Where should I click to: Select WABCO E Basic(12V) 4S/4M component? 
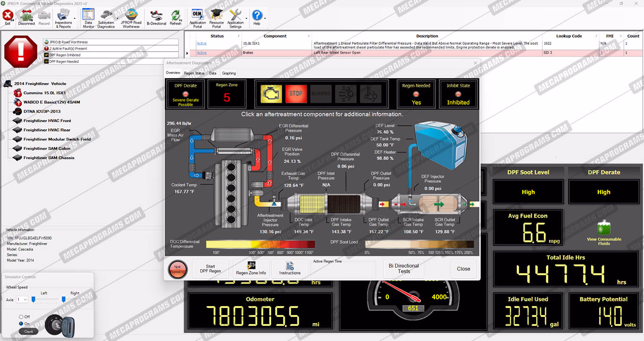[52, 102]
